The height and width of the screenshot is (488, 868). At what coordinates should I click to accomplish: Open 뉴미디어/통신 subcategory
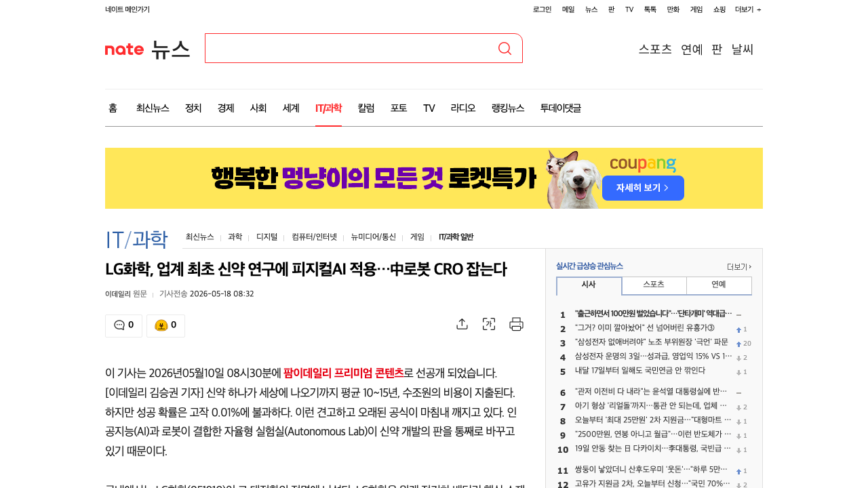(373, 237)
